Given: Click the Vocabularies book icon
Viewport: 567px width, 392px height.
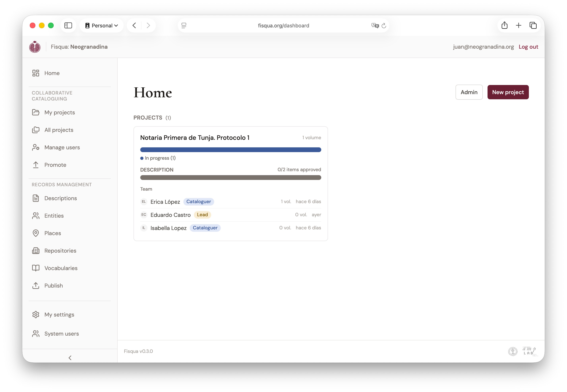Looking at the screenshot, I should coord(36,268).
